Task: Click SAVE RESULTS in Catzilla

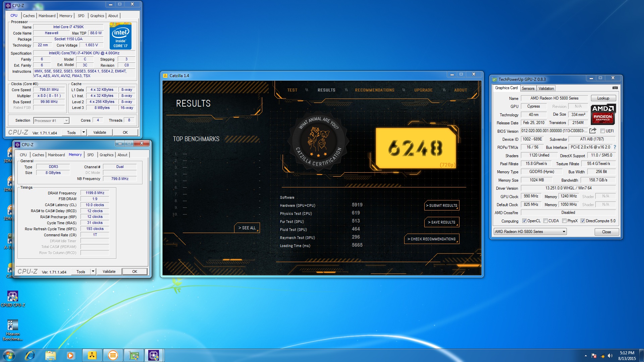Action: tap(442, 222)
